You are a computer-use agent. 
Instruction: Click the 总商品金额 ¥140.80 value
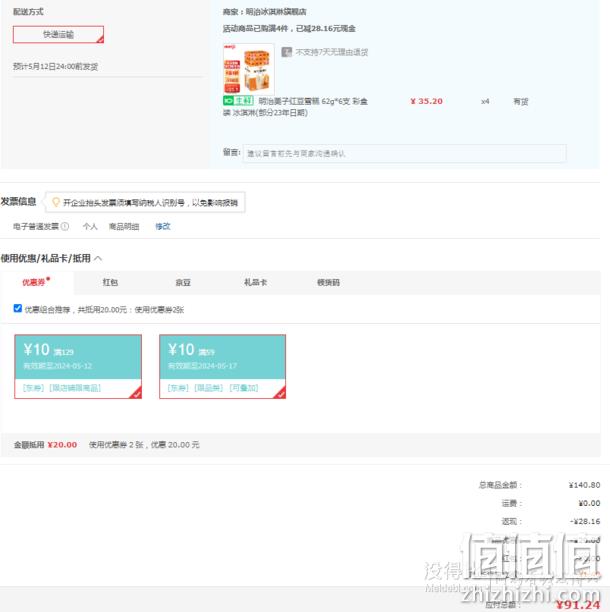point(584,485)
